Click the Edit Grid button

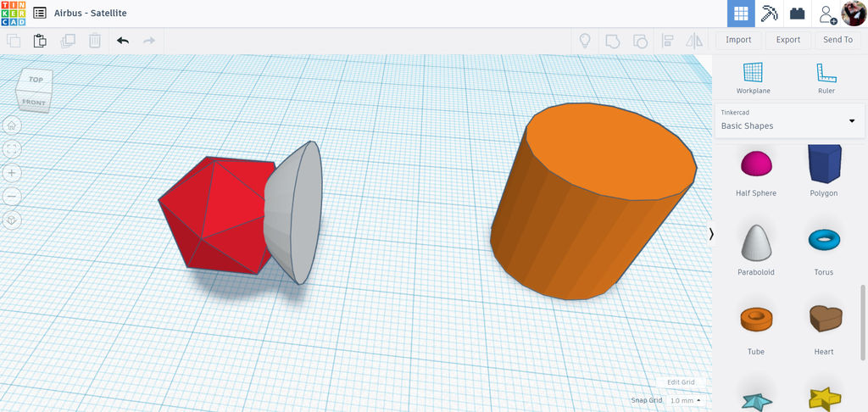click(x=681, y=382)
